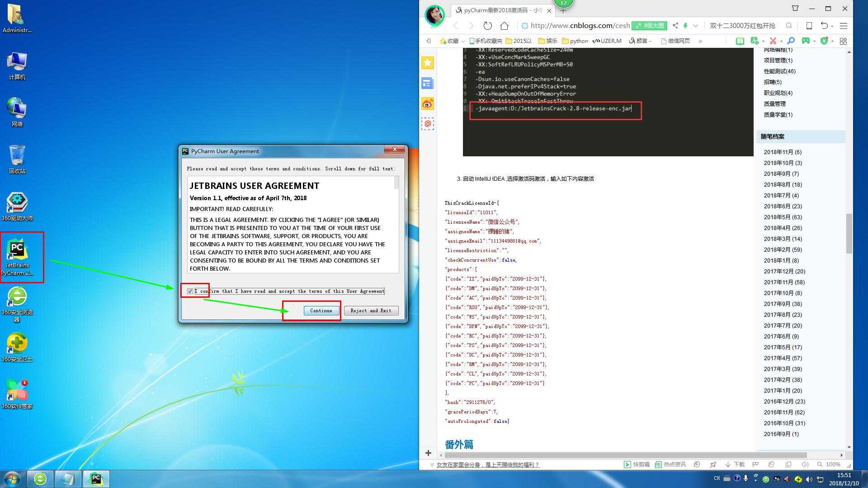Image resolution: width=868 pixels, height=488 pixels.
Task: Select the 360安全卫士 desktop shortcut
Action: point(17,348)
